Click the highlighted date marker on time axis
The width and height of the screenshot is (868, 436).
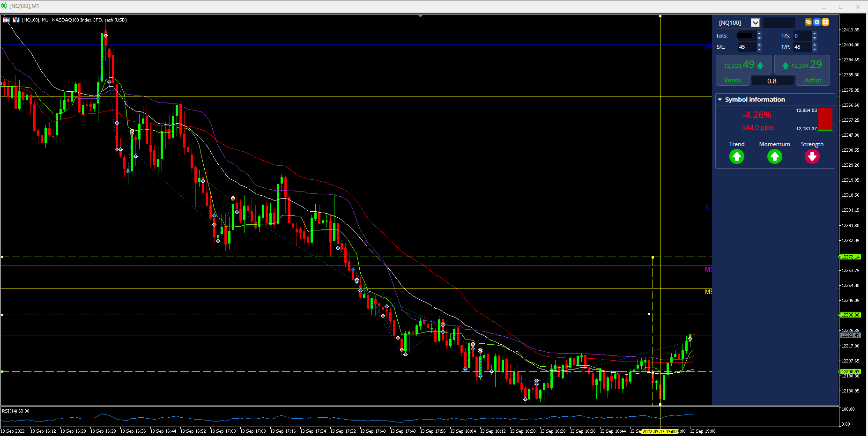660,431
